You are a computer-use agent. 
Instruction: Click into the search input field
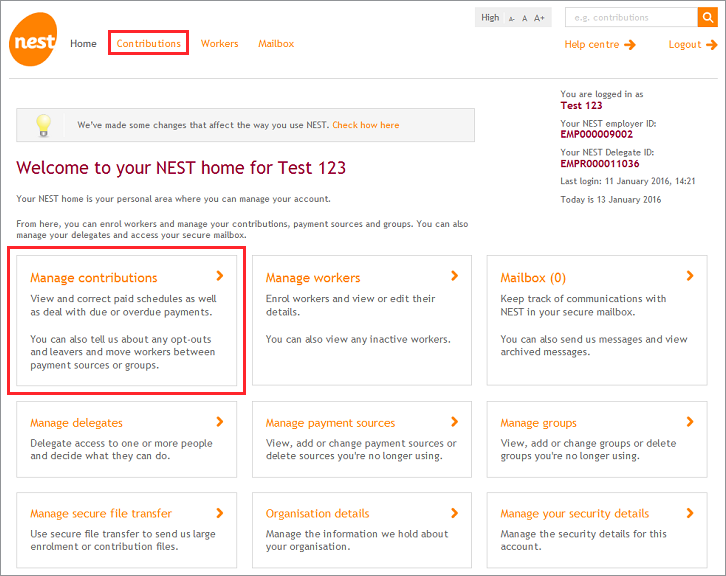click(630, 17)
